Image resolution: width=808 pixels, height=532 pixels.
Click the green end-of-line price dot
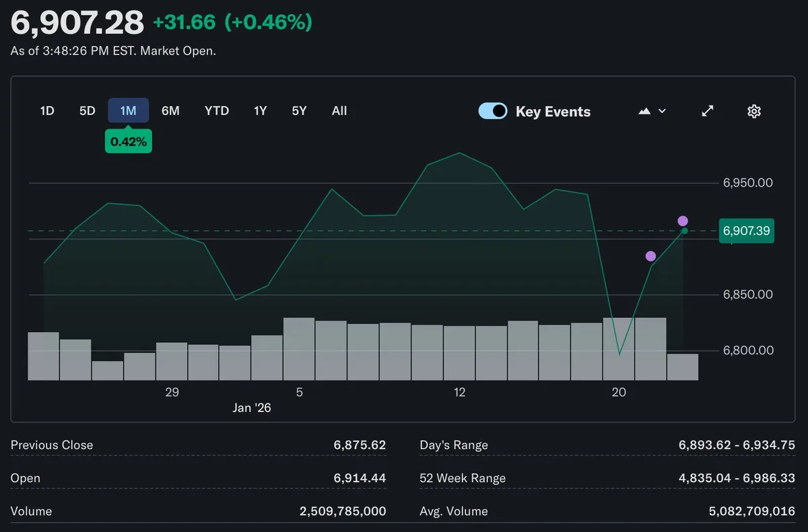point(685,231)
